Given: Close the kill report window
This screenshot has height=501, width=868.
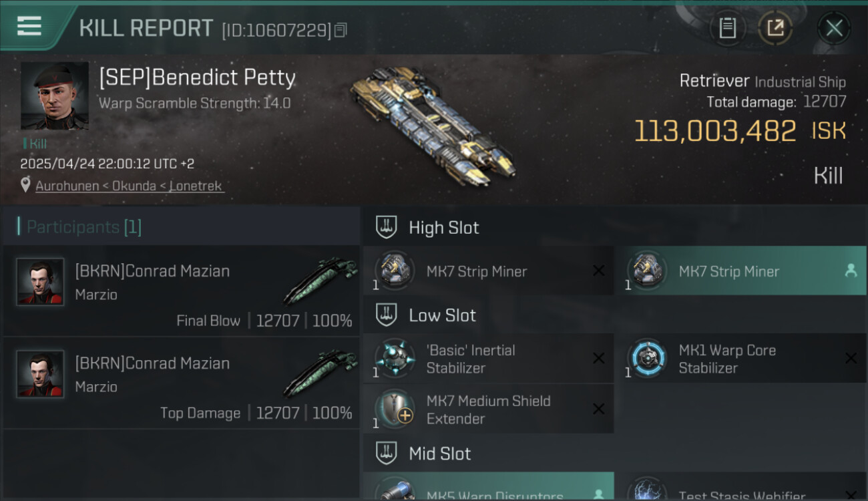Looking at the screenshot, I should (x=833, y=28).
